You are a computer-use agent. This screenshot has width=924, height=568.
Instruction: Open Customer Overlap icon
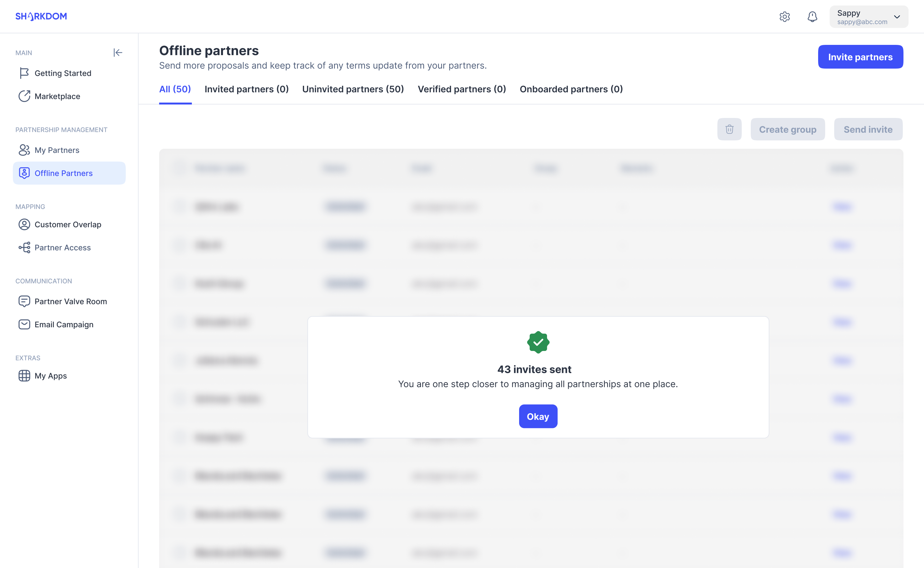[x=24, y=224]
